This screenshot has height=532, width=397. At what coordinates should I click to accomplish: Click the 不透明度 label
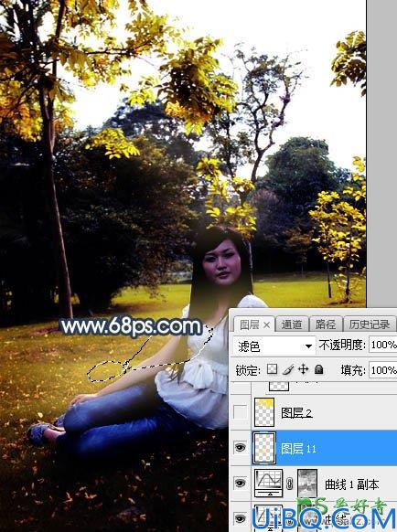[342, 345]
